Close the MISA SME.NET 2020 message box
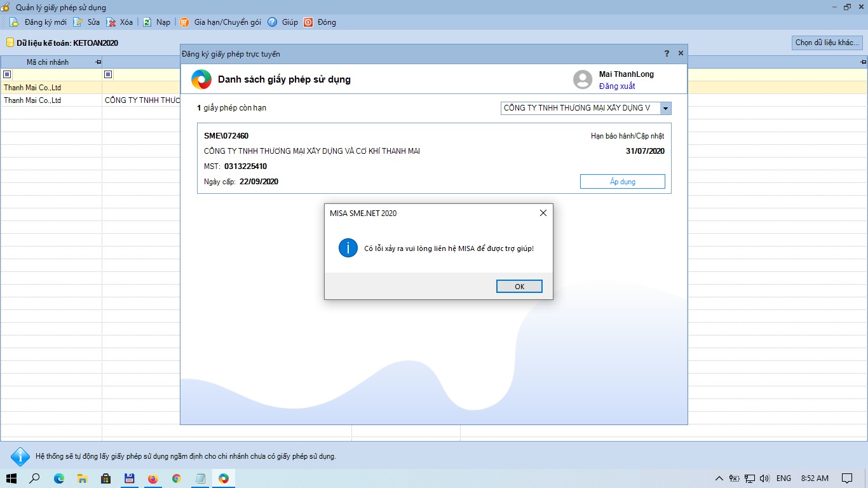Viewport: 868px width, 488px height. tap(543, 213)
